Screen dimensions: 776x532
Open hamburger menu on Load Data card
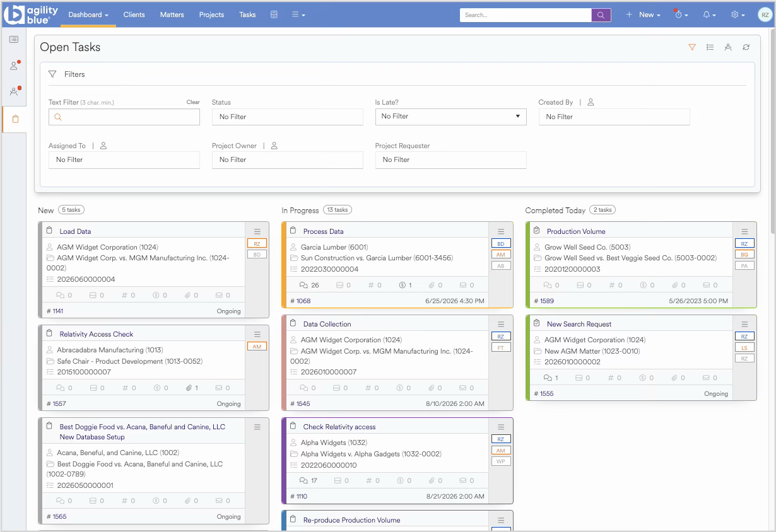coord(257,231)
